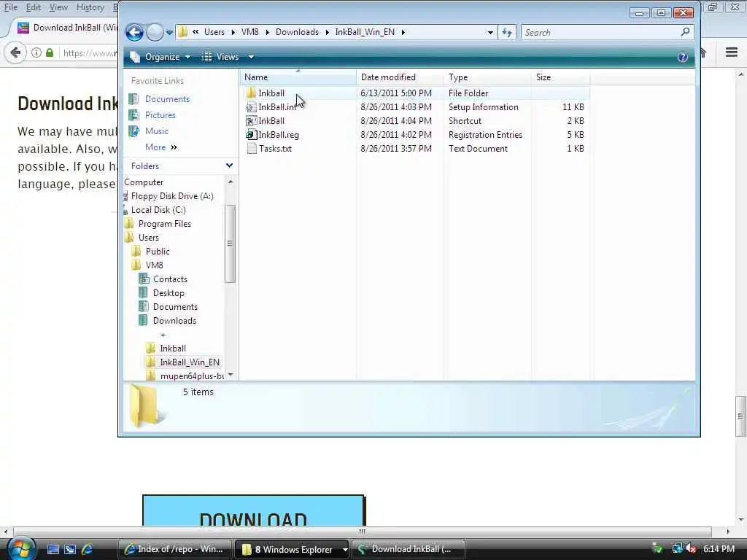
Task: Collapse the Folders pane with its chevron
Action: point(230,166)
